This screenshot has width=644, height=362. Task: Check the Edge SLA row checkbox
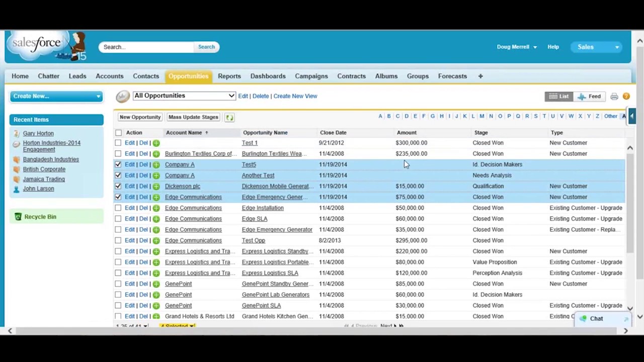[x=118, y=219]
